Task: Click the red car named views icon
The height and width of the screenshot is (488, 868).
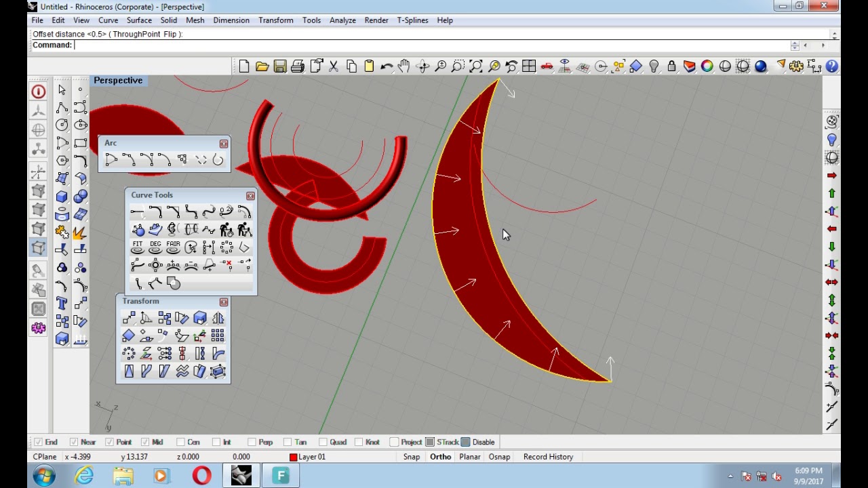Action: click(x=547, y=66)
